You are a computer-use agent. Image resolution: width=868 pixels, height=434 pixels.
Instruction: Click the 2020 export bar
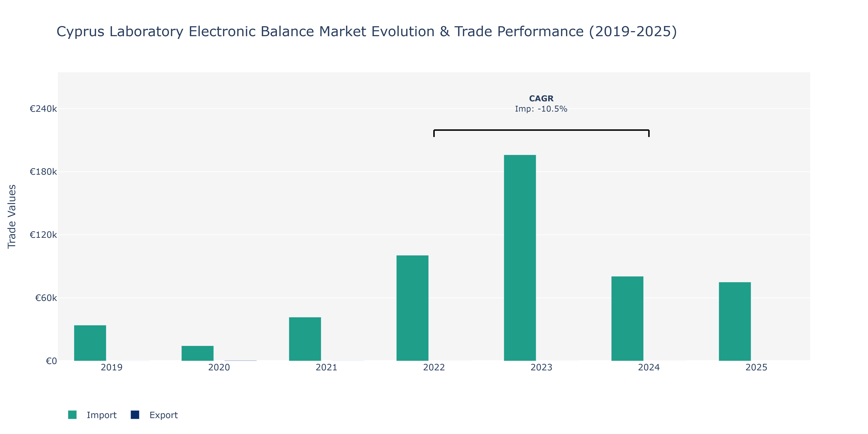pyautogui.click(x=241, y=361)
